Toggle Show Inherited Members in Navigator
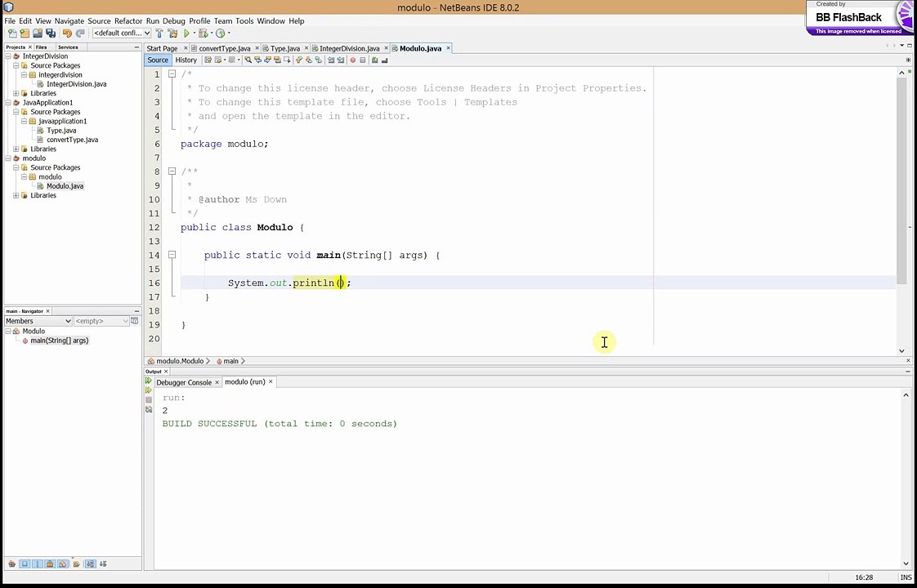The image size is (917, 588). click(11, 564)
